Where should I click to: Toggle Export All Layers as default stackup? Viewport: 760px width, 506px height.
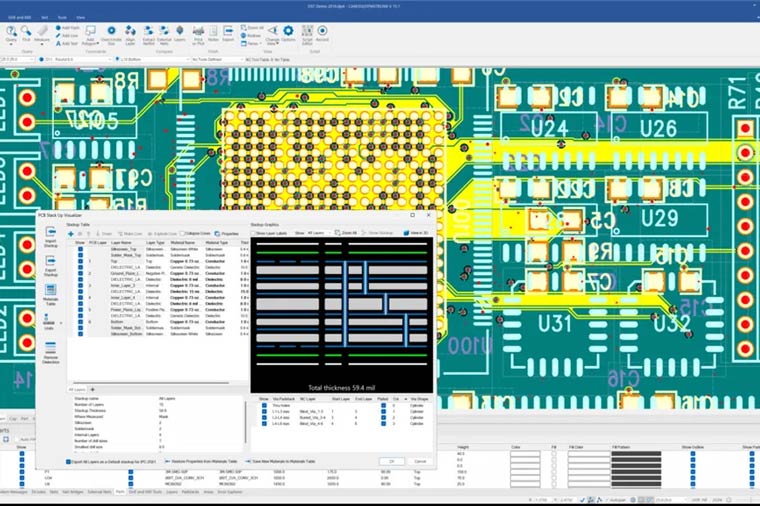pyautogui.click(x=68, y=462)
